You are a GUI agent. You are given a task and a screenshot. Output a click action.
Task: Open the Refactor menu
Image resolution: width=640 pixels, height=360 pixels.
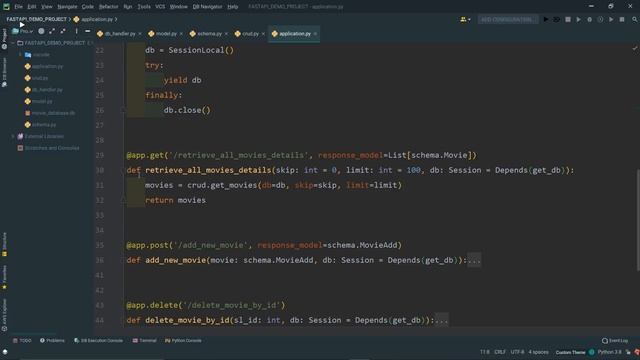click(109, 7)
